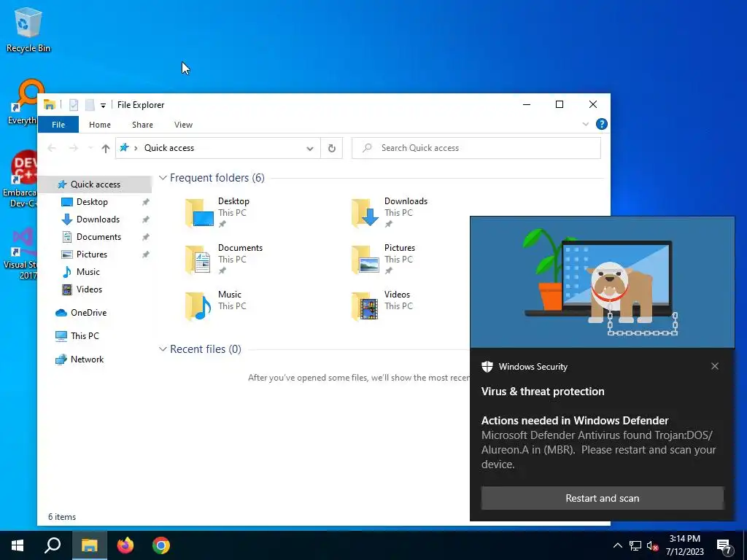Expand the ribbon with the chevron
This screenshot has width=747, height=560.
pyautogui.click(x=586, y=124)
